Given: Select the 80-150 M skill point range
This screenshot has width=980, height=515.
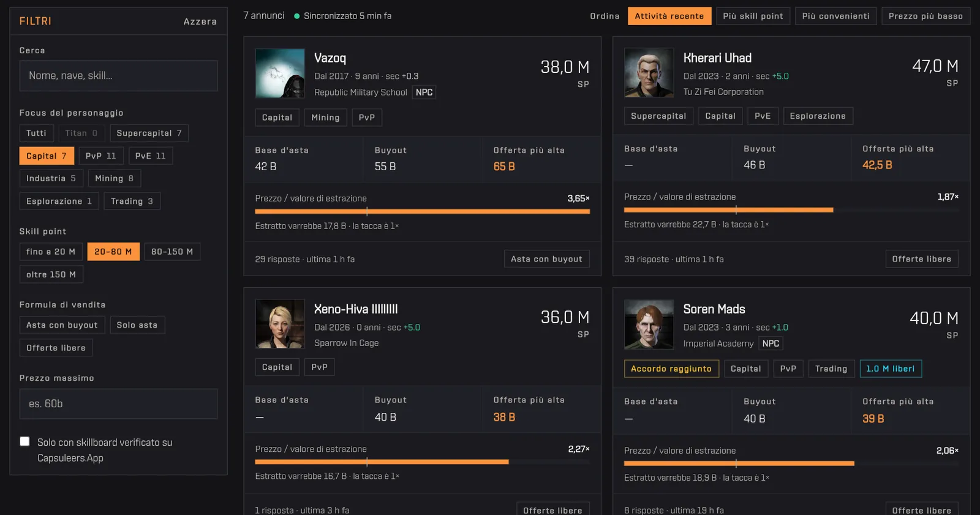Looking at the screenshot, I should click(x=172, y=252).
